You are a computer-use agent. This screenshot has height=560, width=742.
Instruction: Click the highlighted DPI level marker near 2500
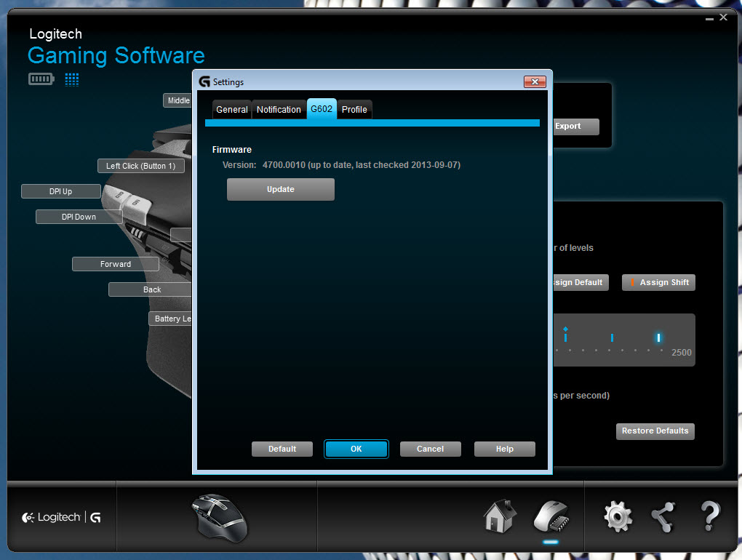pos(658,337)
